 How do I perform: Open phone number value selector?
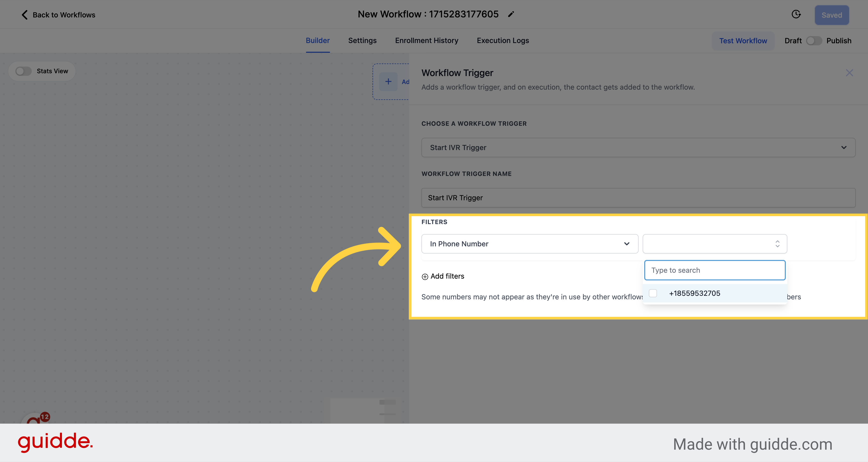(x=715, y=244)
